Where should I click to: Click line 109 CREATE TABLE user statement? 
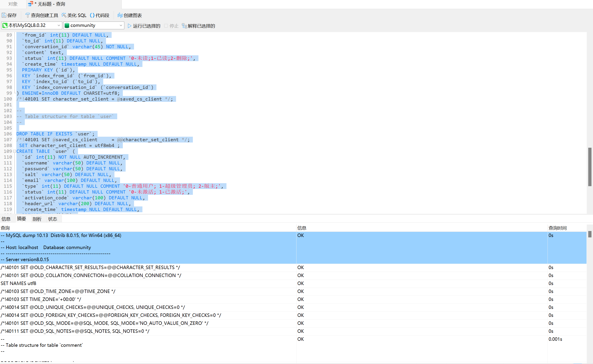coord(46,151)
